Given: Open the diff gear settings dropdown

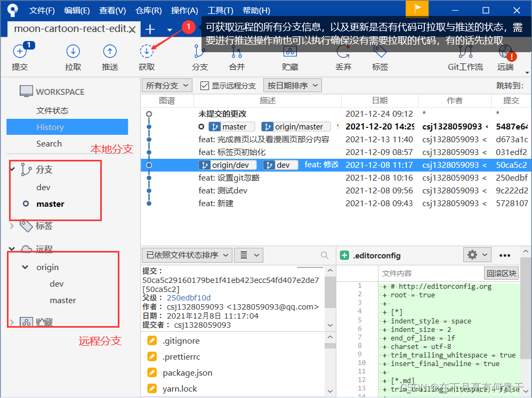Looking at the screenshot, I should click(477, 255).
